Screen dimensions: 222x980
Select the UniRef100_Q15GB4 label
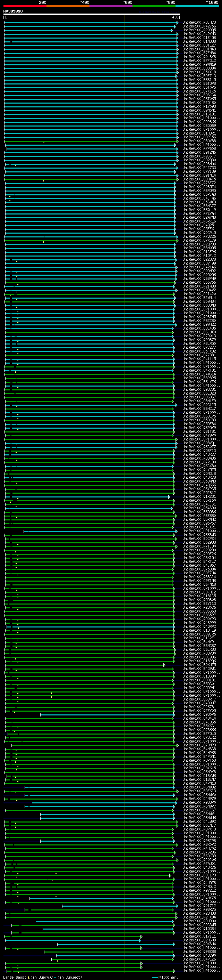(199, 928)
